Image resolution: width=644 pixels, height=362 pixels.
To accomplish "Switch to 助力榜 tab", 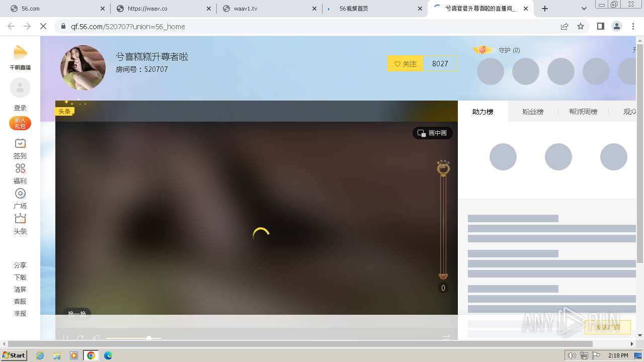I will click(483, 112).
